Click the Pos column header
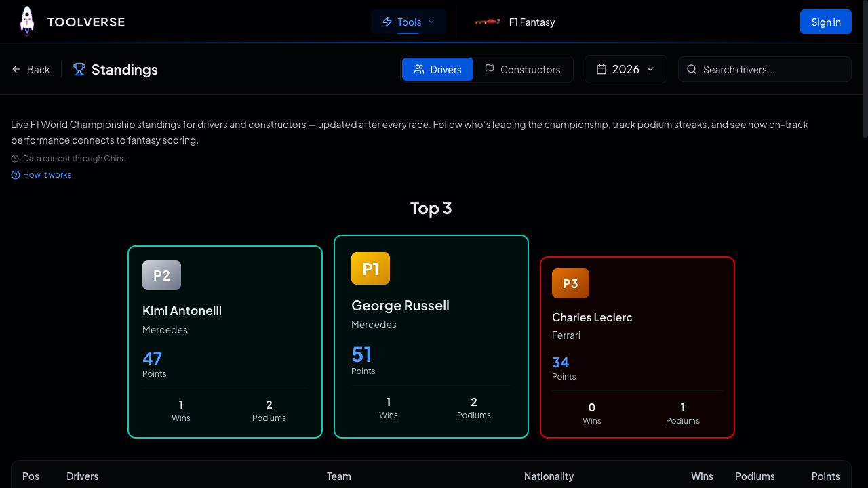Image resolution: width=868 pixels, height=488 pixels. tap(31, 476)
